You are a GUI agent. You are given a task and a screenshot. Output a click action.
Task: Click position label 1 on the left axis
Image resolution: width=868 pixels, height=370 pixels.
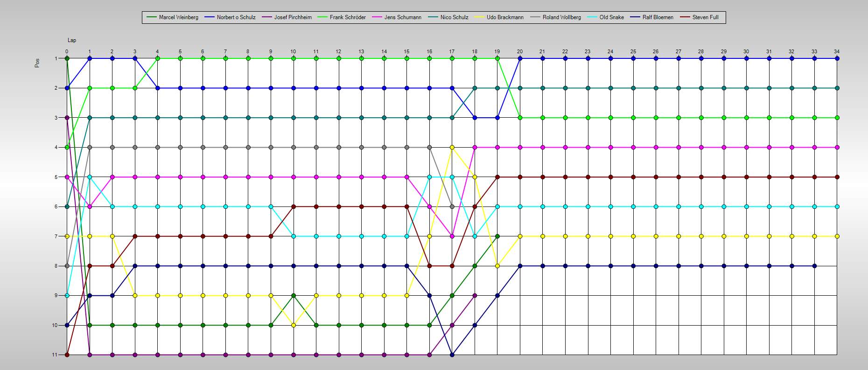56,58
